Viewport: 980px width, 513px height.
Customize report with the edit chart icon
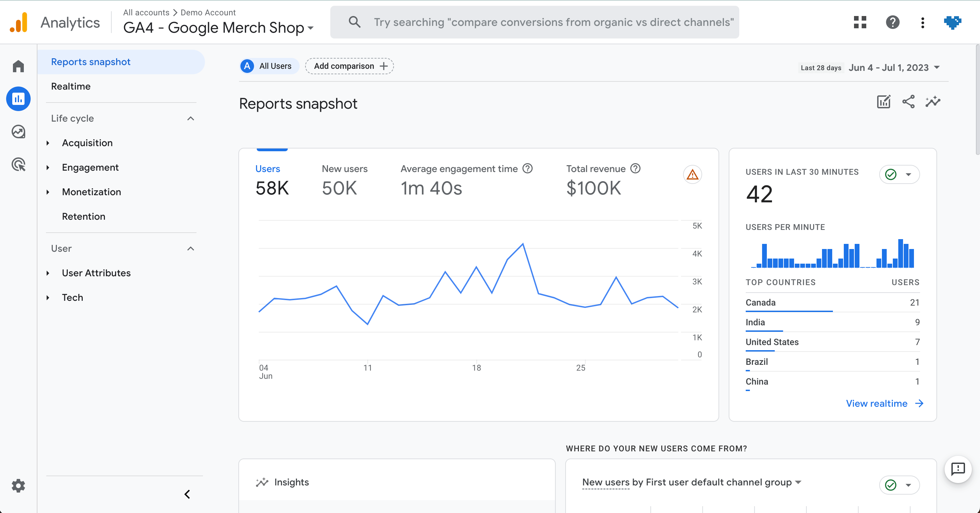884,102
